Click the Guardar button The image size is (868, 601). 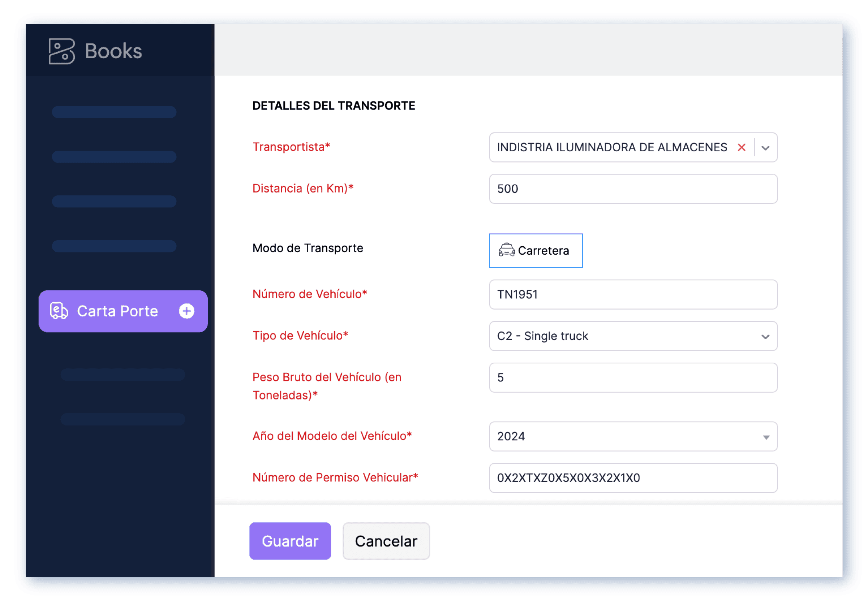[290, 541]
